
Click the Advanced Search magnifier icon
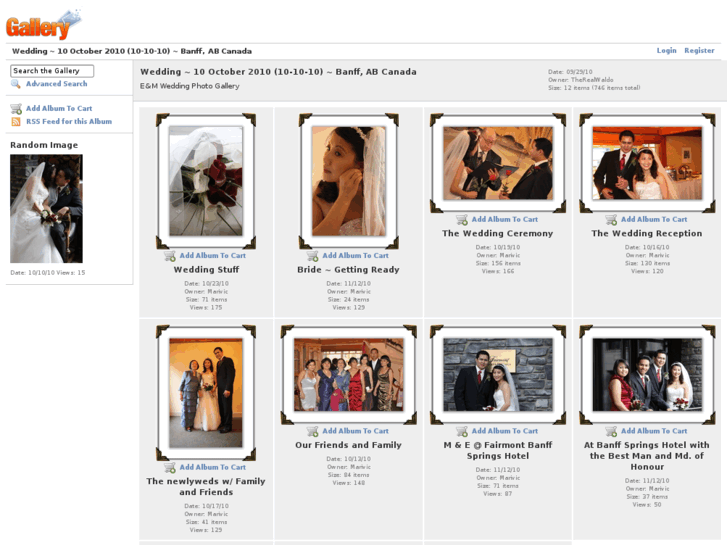click(x=16, y=84)
